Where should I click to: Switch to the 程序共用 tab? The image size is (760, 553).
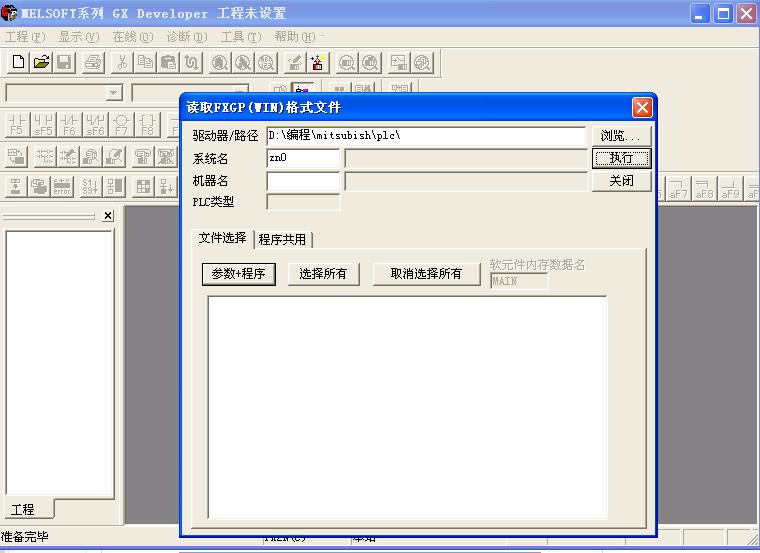click(283, 239)
